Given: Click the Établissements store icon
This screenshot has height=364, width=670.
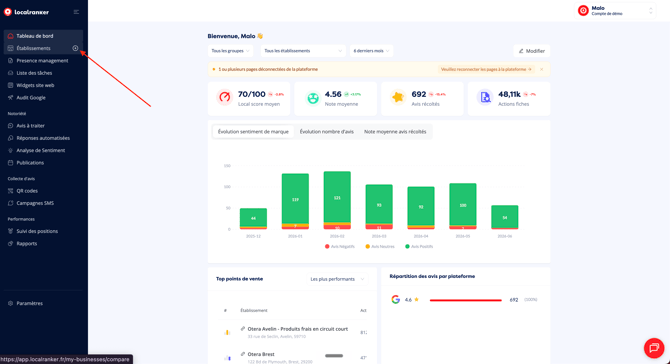Looking at the screenshot, I should pyautogui.click(x=11, y=48).
